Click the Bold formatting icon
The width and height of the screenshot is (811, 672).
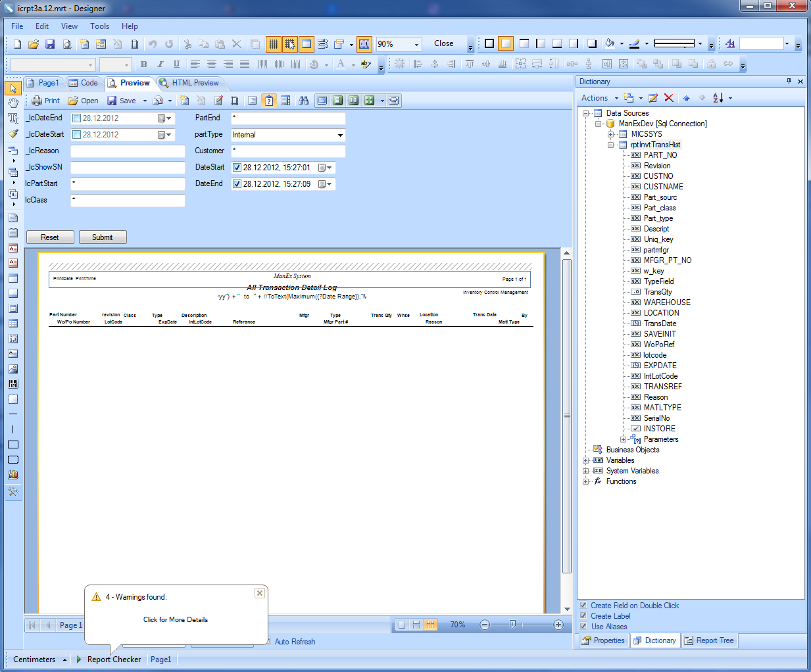(x=143, y=64)
